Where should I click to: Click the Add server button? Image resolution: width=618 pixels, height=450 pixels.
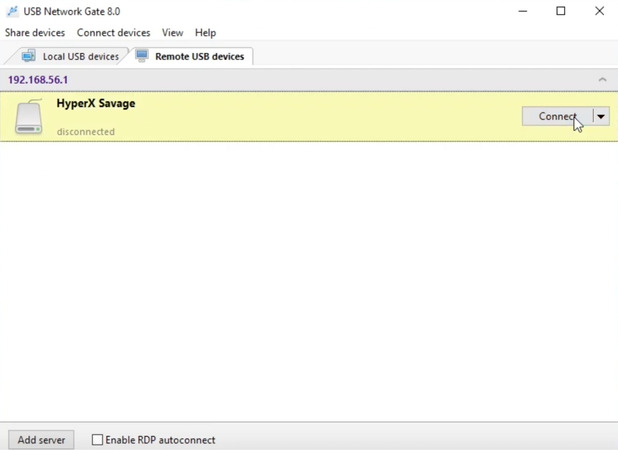[x=41, y=440]
